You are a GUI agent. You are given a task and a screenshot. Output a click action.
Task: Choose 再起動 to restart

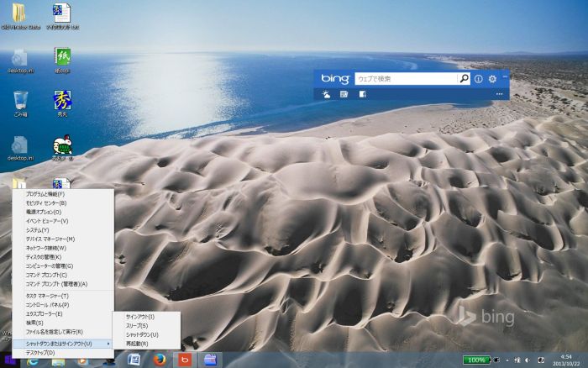(x=137, y=344)
